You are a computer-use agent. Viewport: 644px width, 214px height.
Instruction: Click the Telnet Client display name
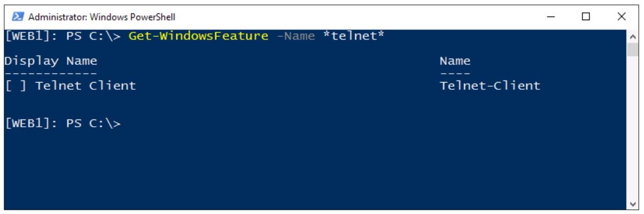(x=86, y=86)
